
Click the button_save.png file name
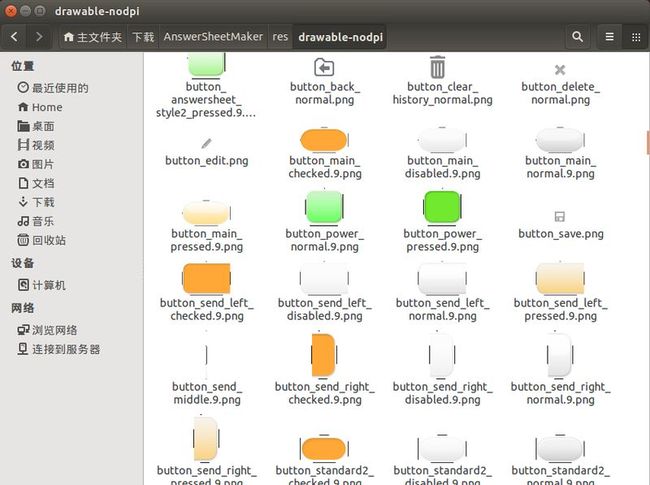tap(560, 234)
